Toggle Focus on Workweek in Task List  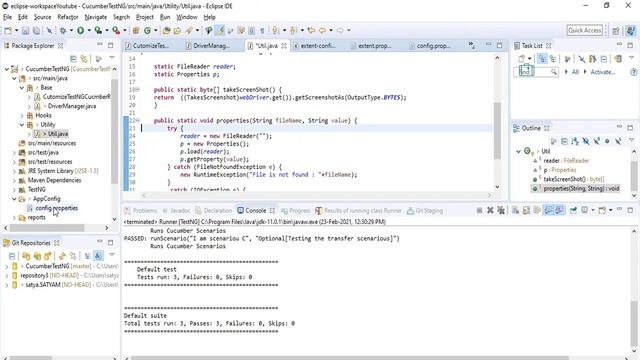(x=567, y=59)
